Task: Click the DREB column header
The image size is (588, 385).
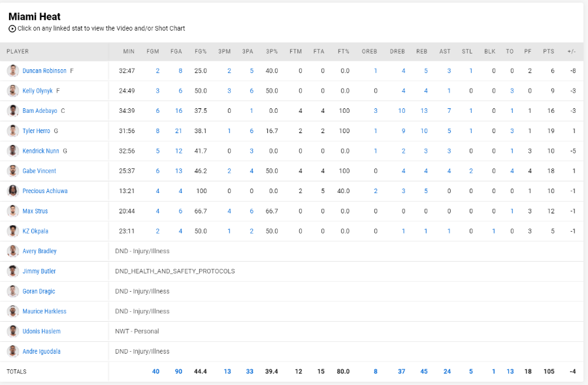Action: point(397,52)
